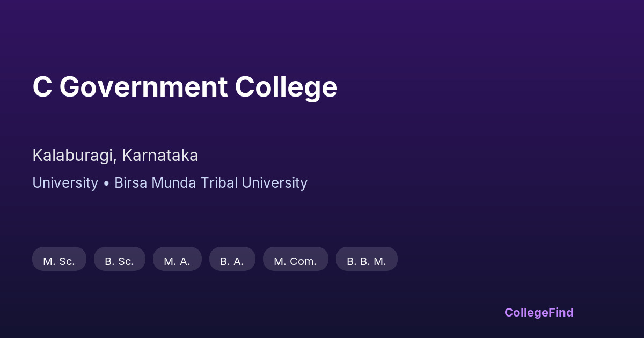Image resolution: width=644 pixels, height=338 pixels.
Task: Click the Karnataka state name
Action: point(160,156)
